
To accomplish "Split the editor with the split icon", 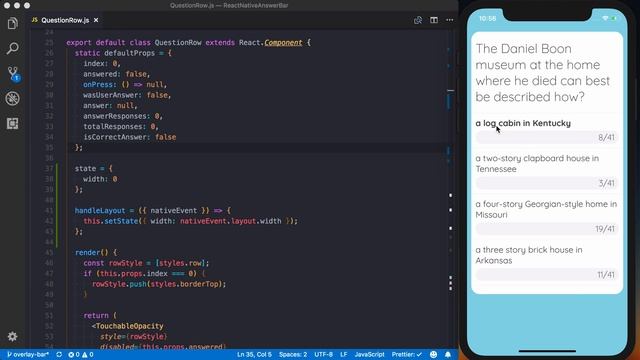I will pyautogui.click(x=434, y=20).
